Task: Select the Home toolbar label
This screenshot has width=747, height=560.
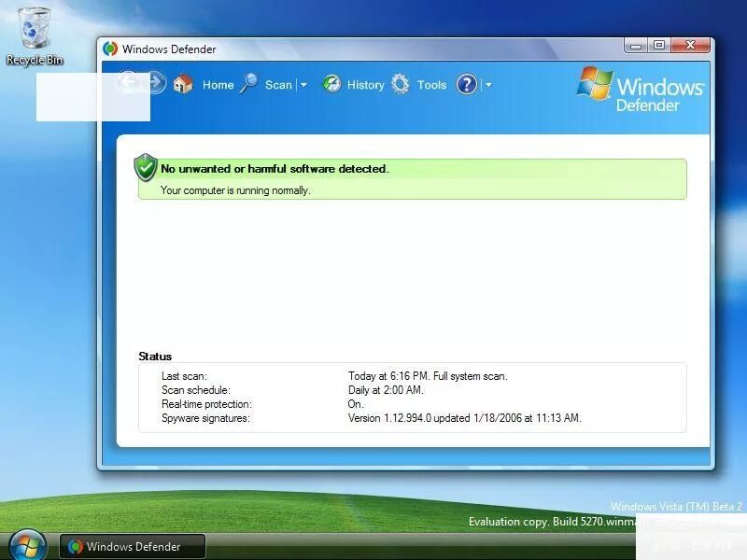Action: [x=218, y=85]
